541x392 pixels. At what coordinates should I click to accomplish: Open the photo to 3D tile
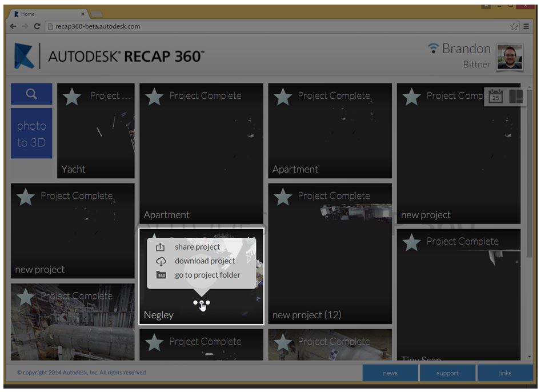click(x=31, y=134)
